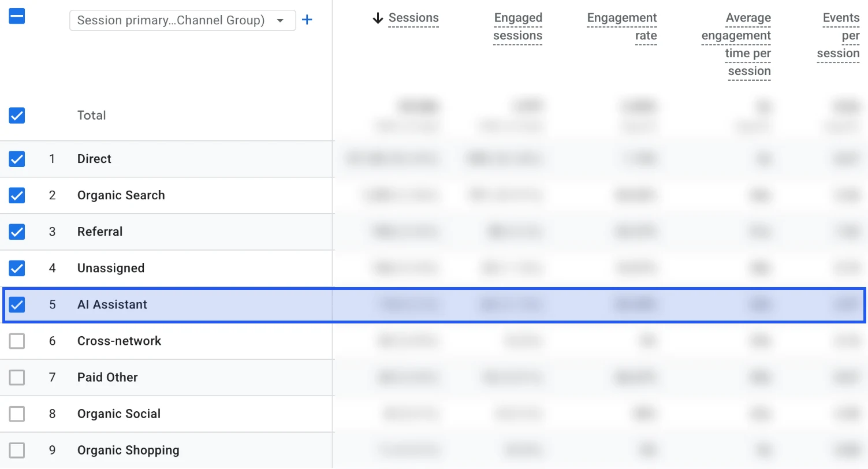
Task: Click the AI Assistant channel name
Action: pyautogui.click(x=113, y=304)
